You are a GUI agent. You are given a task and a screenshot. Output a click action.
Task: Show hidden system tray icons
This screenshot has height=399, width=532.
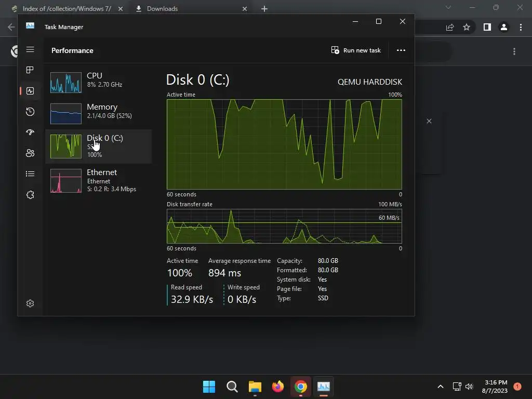441,387
